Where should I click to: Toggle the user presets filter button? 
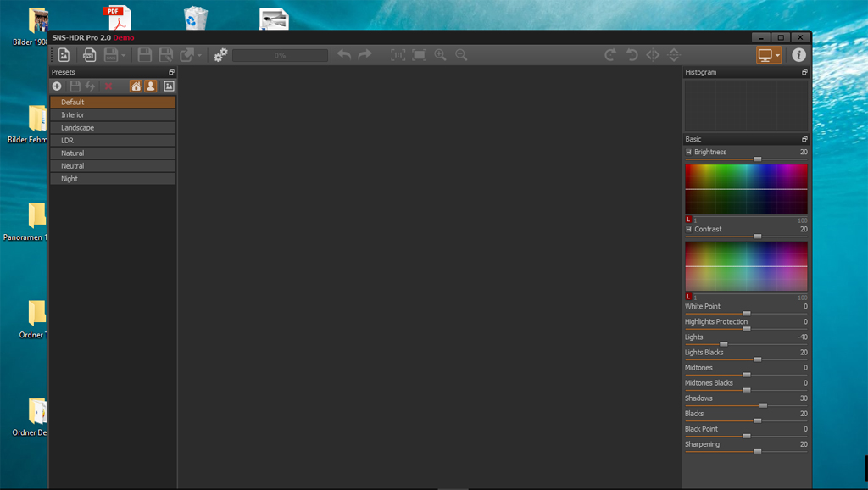coord(150,86)
